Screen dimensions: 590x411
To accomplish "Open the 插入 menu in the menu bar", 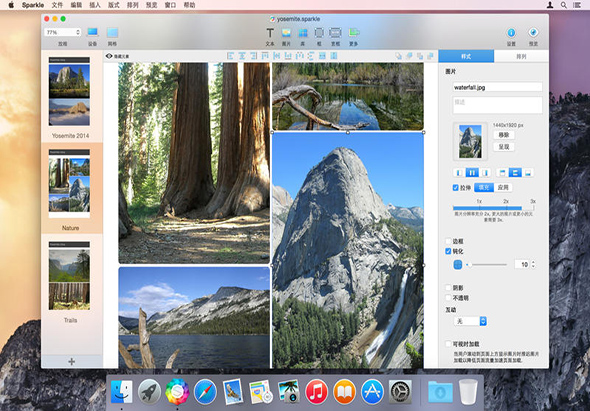I will coord(94,5).
